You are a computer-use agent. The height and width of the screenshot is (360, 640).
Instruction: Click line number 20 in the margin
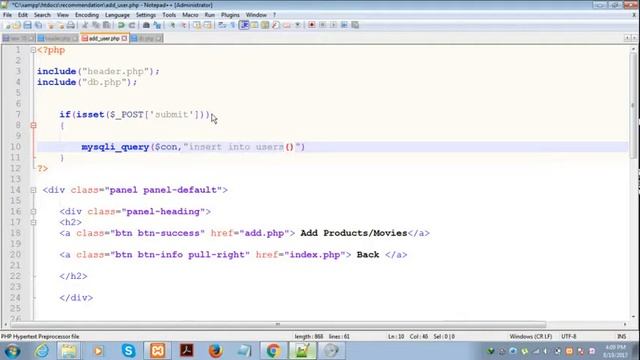[16, 255]
